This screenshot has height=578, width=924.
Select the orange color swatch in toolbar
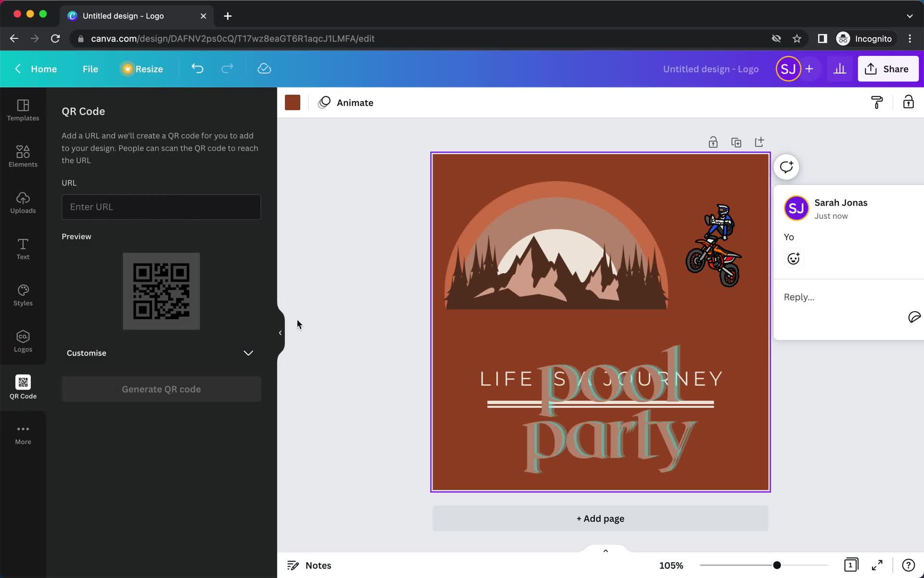pyautogui.click(x=293, y=103)
